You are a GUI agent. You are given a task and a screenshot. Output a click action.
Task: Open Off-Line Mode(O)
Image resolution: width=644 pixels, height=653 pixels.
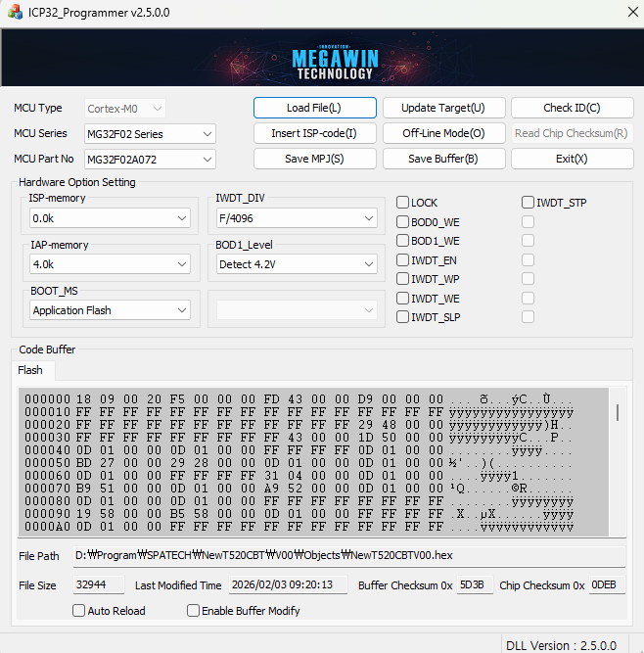click(x=443, y=133)
